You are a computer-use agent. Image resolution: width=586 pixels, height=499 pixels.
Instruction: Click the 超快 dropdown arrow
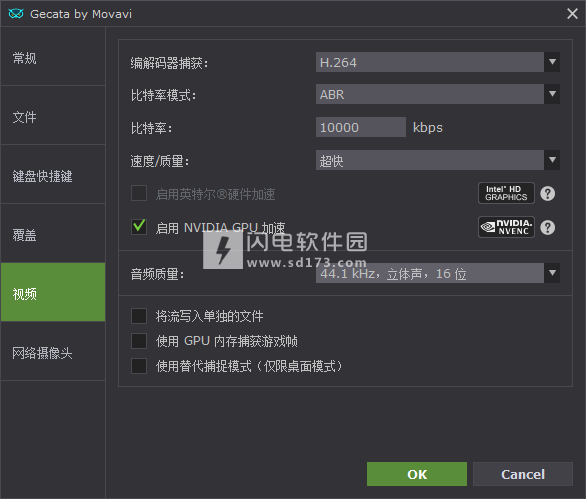point(552,160)
